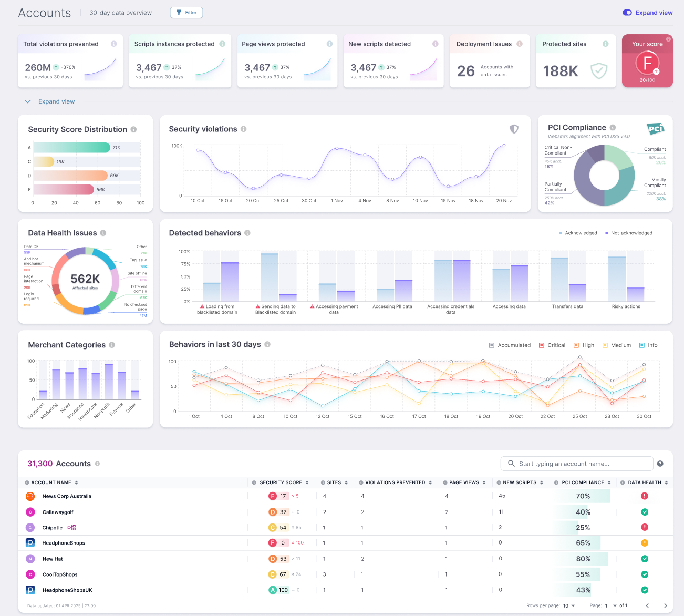Screen dimensions: 684x616
Task: Click the shield icon in Security violations panel
Action: tap(514, 129)
